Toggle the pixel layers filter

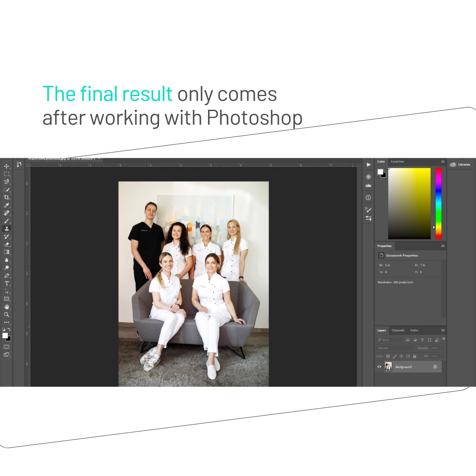coord(408,340)
